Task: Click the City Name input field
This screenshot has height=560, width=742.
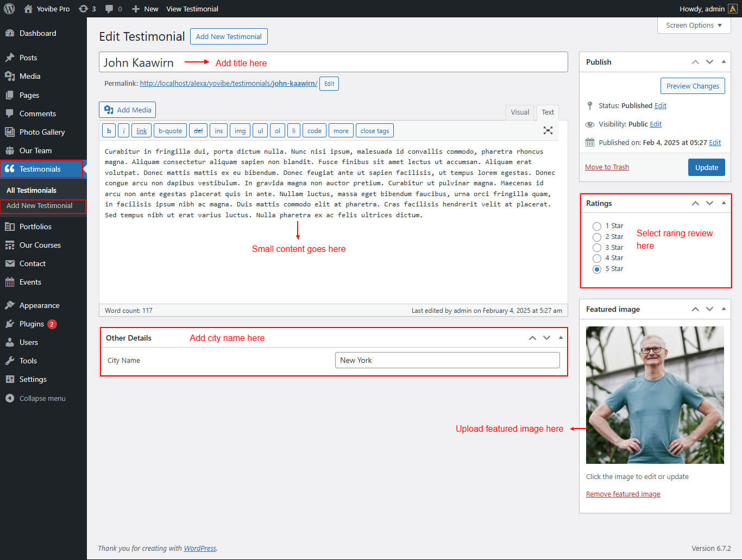Action: pos(448,360)
